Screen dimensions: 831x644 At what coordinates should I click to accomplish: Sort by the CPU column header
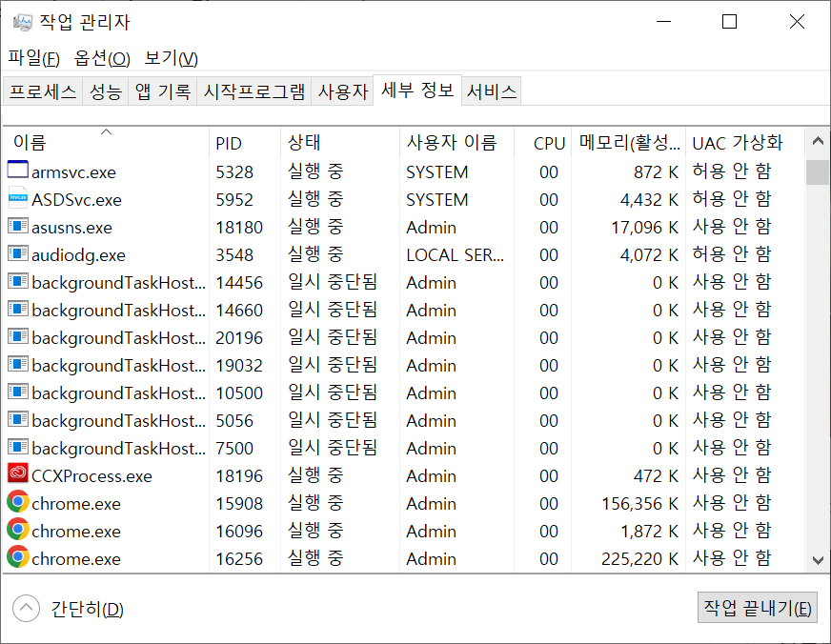(x=542, y=143)
